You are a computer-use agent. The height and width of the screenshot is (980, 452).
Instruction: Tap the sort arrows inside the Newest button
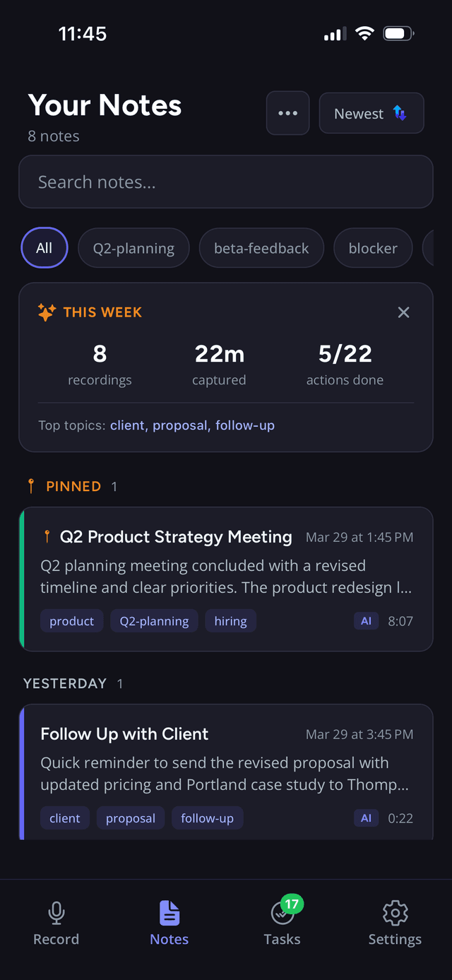[x=398, y=113]
